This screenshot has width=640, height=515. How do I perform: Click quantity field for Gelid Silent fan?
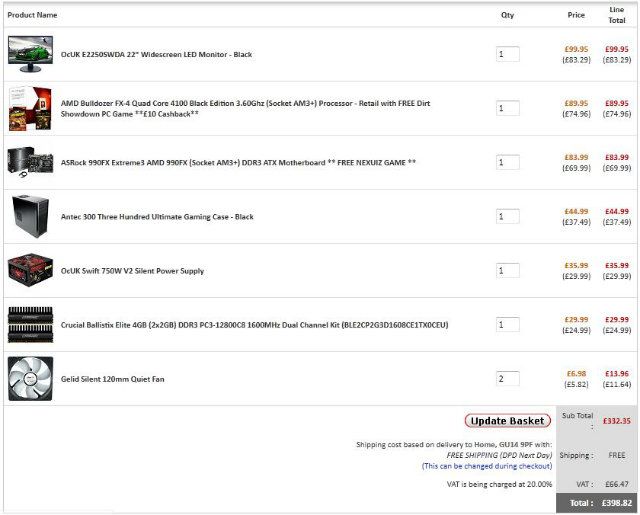point(508,379)
